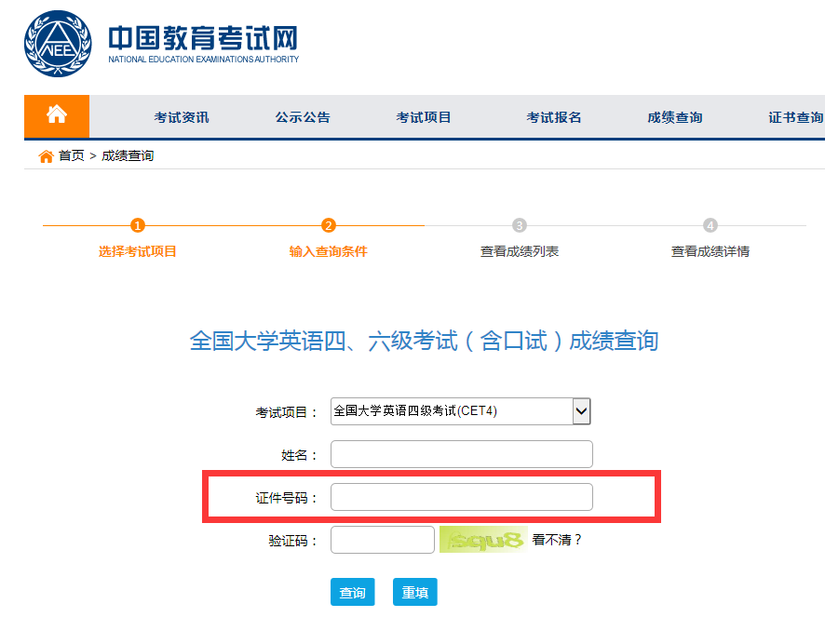Click the 查询 button
The width and height of the screenshot is (825, 644).
coord(353,592)
